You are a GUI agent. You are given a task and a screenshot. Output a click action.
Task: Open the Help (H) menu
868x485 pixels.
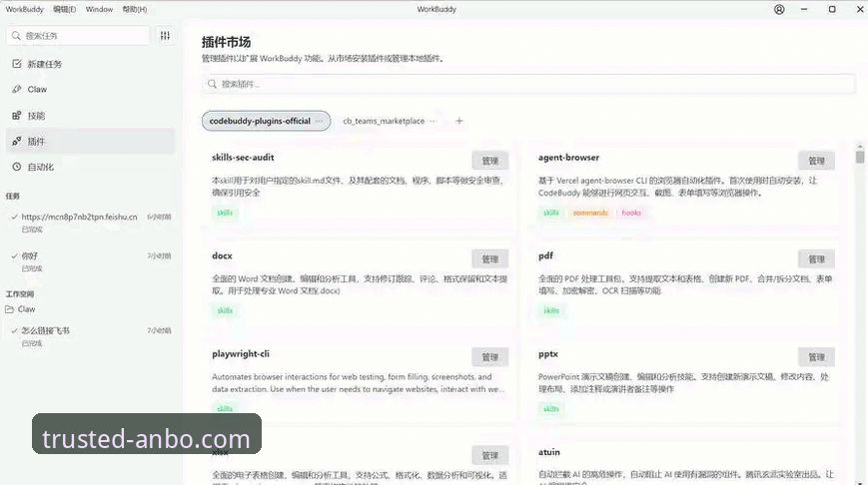[135, 9]
